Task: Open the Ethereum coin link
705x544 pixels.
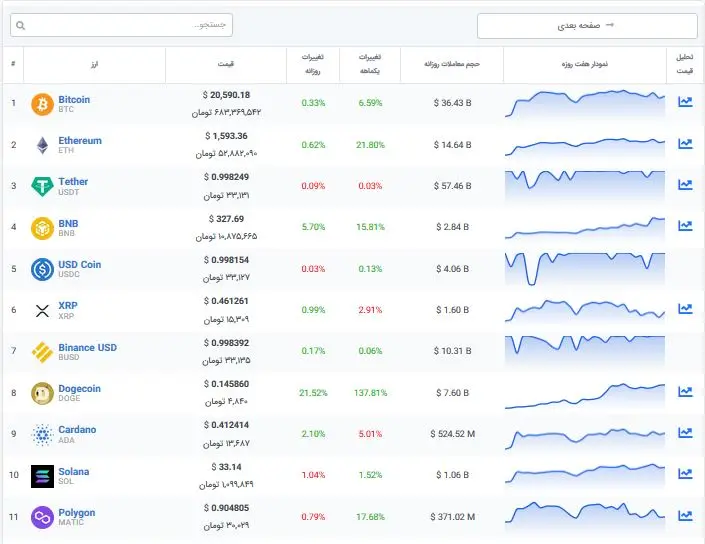Action: point(80,141)
